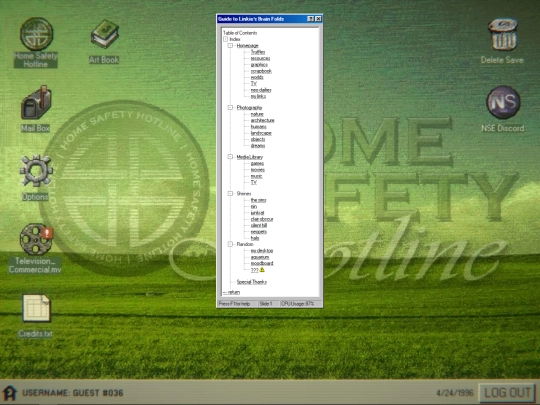The width and height of the screenshot is (540, 405).
Task: Click the Media Library heading link
Action: [x=250, y=157]
